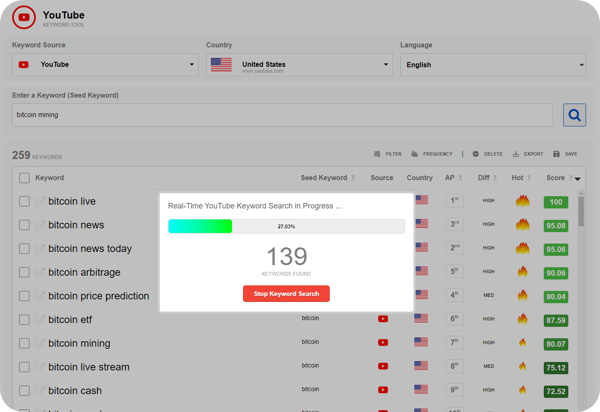Click the keyword text bitcoin live stream

pos(89,367)
